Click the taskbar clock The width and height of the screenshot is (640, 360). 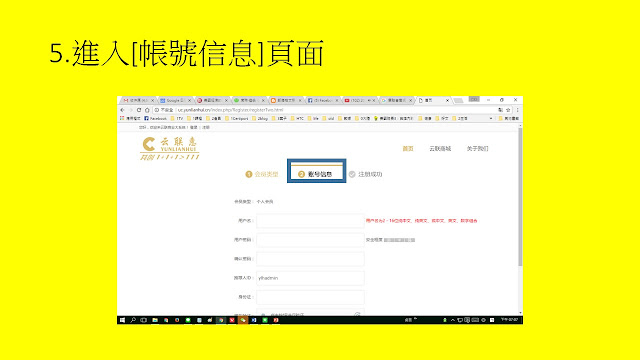click(509, 320)
